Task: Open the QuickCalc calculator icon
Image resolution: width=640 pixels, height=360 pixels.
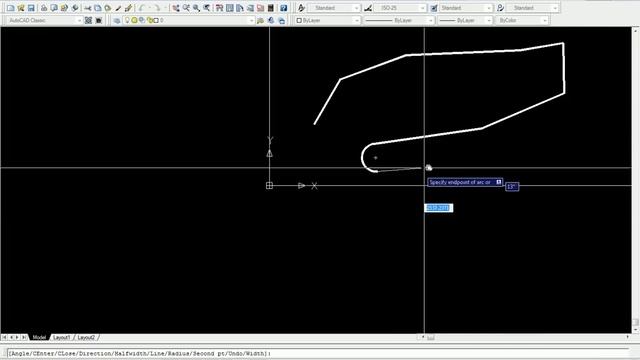Action: (271, 8)
